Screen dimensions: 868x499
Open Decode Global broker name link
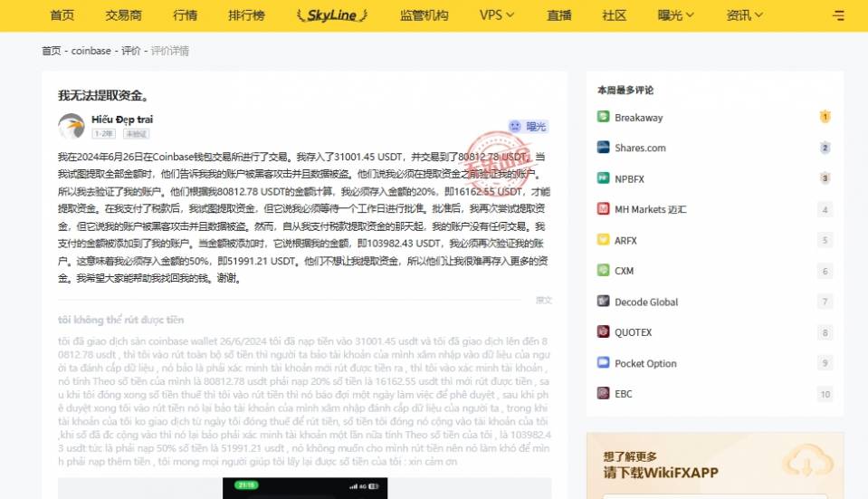pyautogui.click(x=646, y=302)
